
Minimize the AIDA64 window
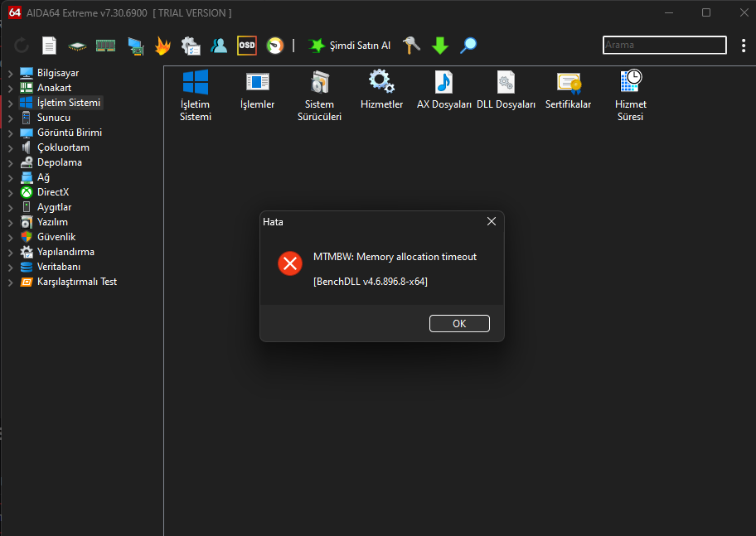669,12
